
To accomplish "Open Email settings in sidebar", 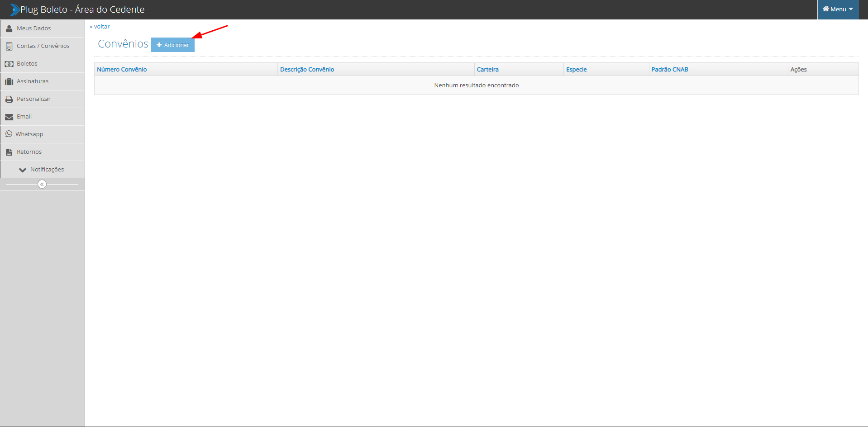I will 43,117.
